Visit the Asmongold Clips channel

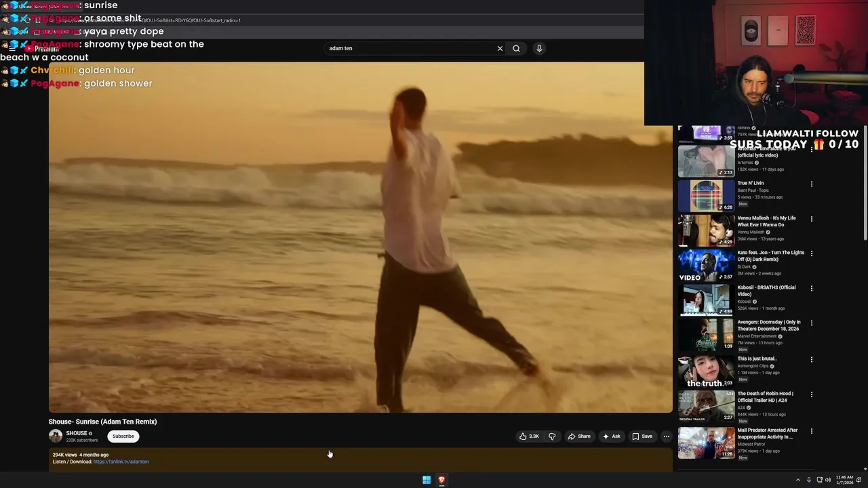click(x=754, y=366)
